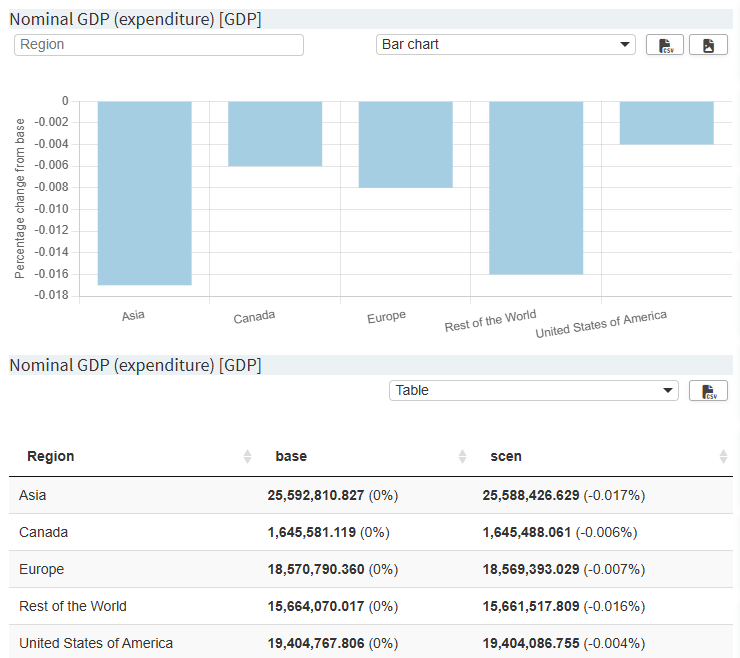Image resolution: width=740 pixels, height=658 pixels.
Task: Click base value 1,645,581.119
Action: (x=311, y=532)
